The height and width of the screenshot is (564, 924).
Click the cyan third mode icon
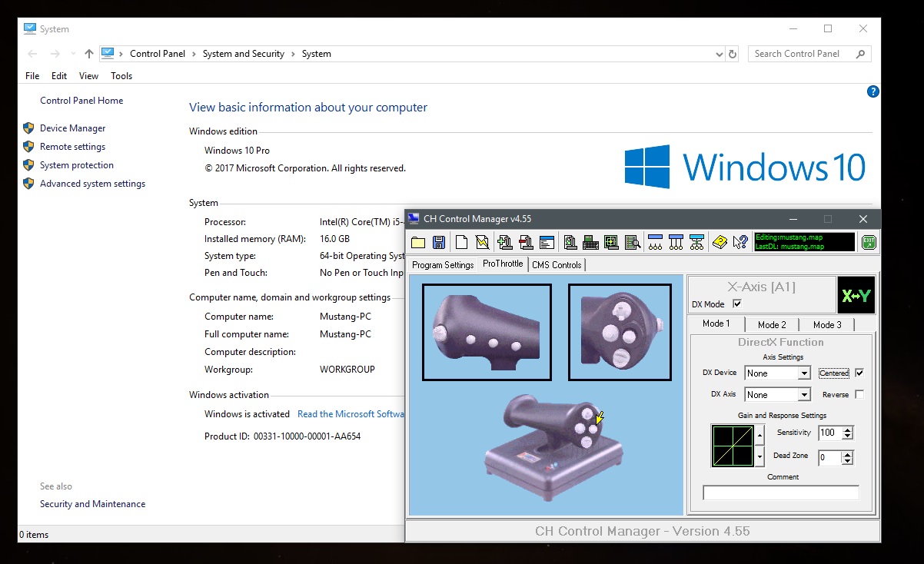(x=696, y=243)
